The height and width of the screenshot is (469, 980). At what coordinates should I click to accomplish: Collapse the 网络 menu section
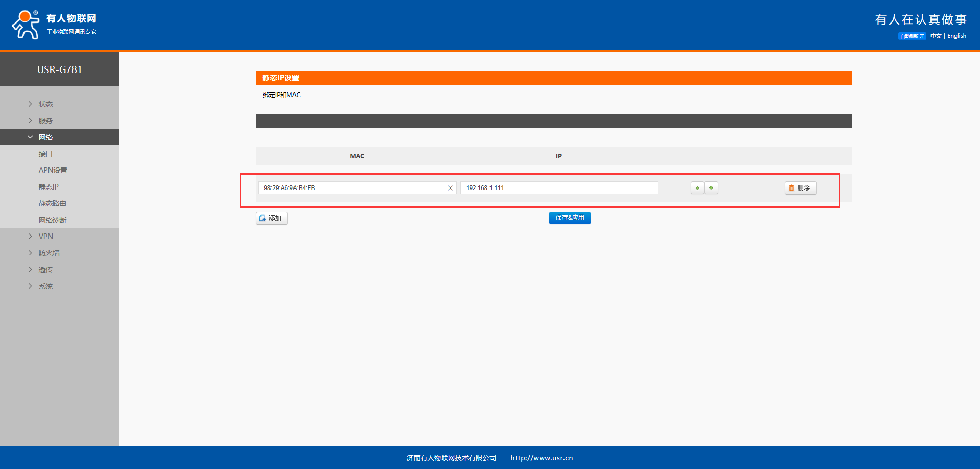click(x=45, y=137)
